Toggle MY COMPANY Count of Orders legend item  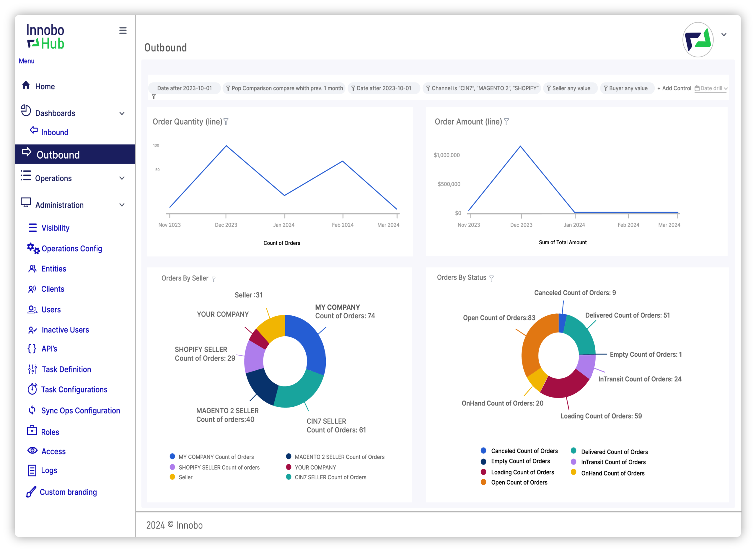[212, 457]
